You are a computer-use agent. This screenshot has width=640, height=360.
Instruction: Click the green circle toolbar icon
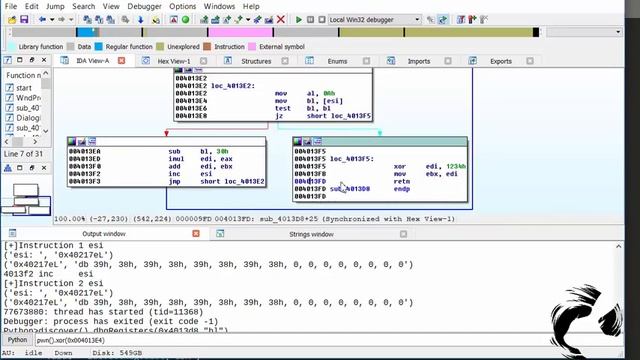(185, 19)
